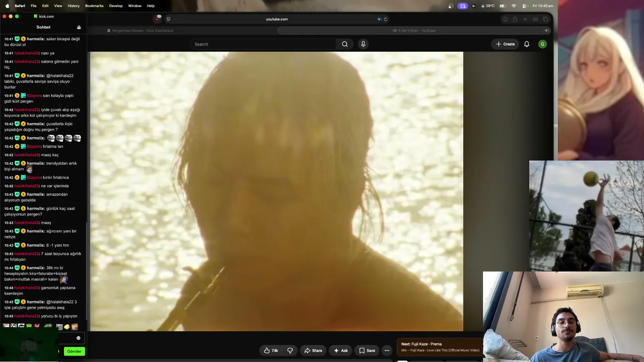Click the message 'salon bicepsi değil bu dürüst ol'
The width and height of the screenshot is (644, 362).
pyautogui.click(x=42, y=42)
